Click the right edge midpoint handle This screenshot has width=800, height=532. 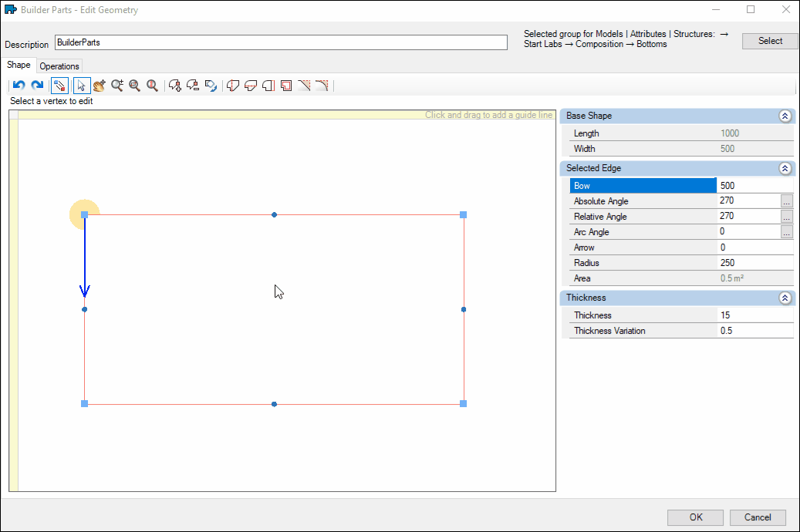pyautogui.click(x=464, y=309)
